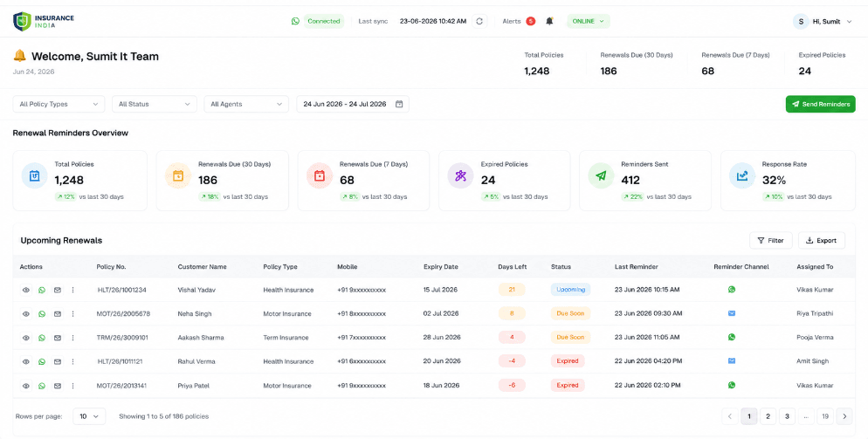Open the All Status dropdown

[x=155, y=104]
